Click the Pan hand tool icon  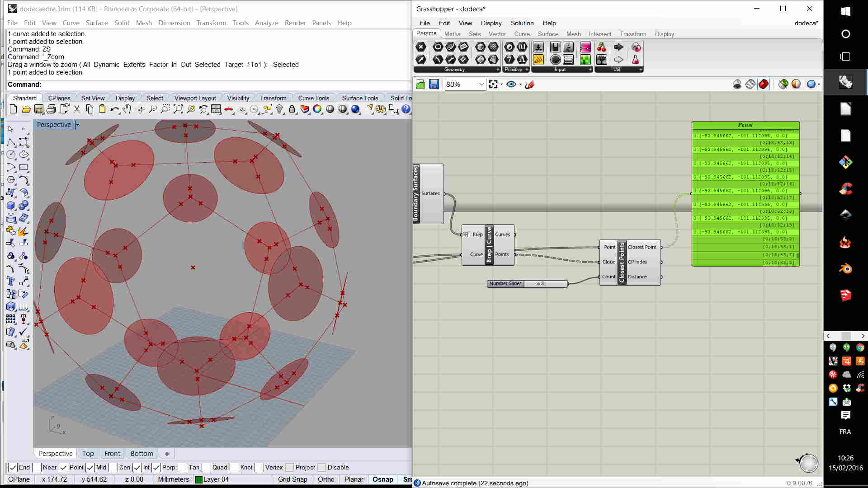click(127, 109)
